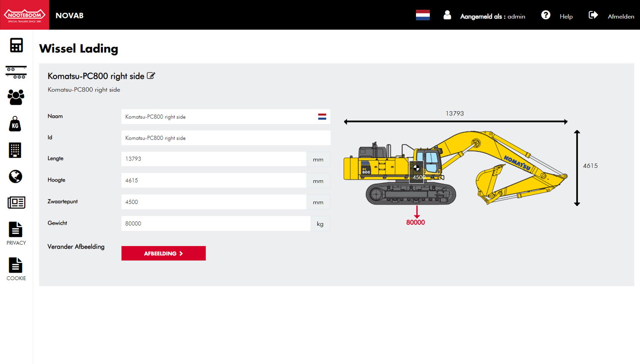The width and height of the screenshot is (640, 364).
Task: Click the kg unit label beside Gewicht
Action: coord(320,224)
